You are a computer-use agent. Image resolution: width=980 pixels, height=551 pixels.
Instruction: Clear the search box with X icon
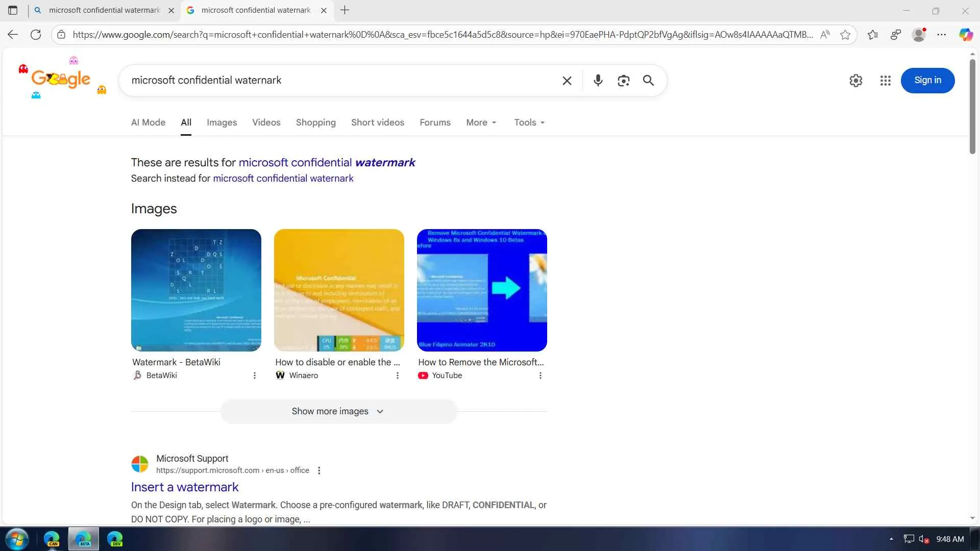click(567, 81)
